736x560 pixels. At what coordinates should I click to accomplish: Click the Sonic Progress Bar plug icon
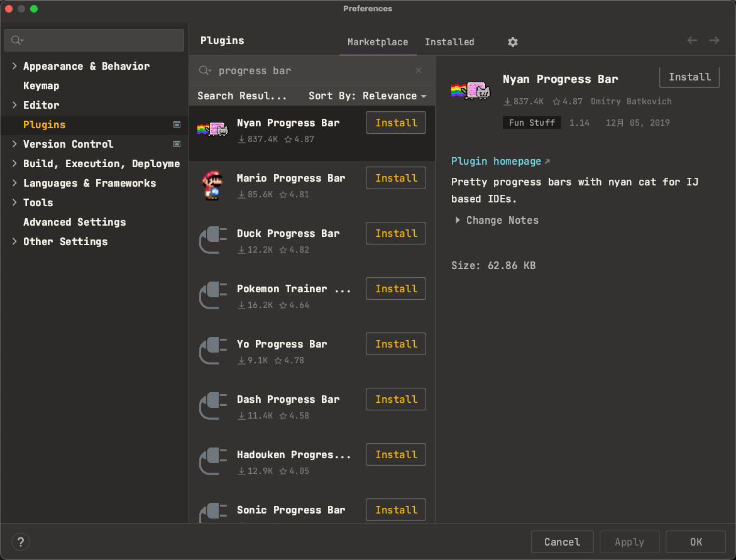coord(213,513)
